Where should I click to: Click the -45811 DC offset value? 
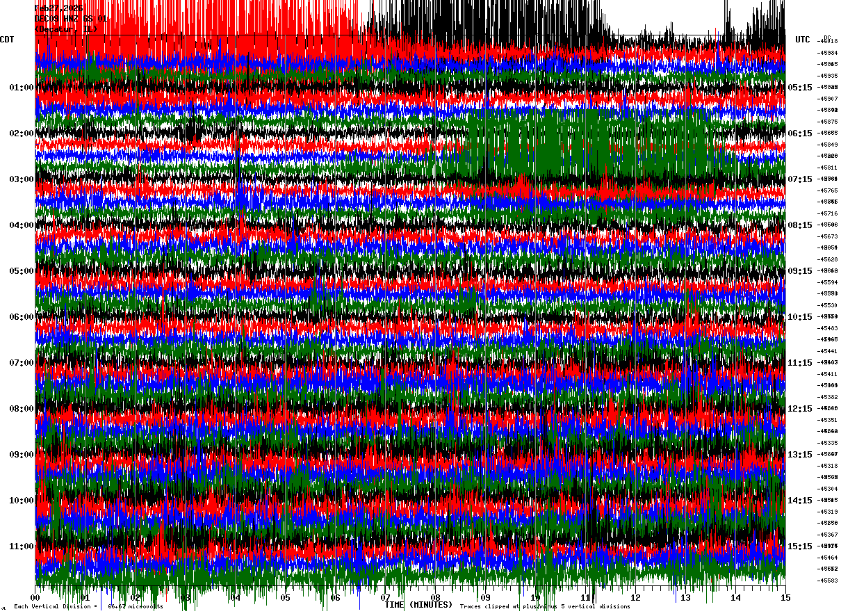click(828, 168)
